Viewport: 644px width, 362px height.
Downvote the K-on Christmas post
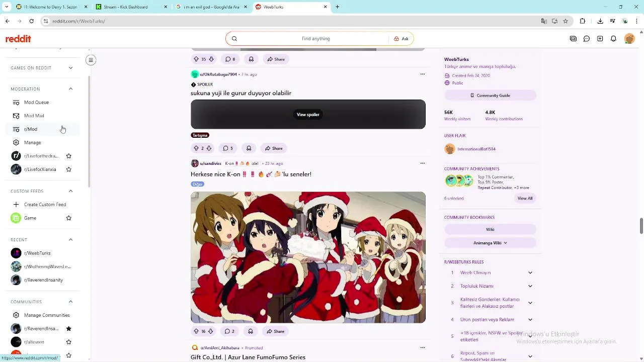tap(210, 331)
